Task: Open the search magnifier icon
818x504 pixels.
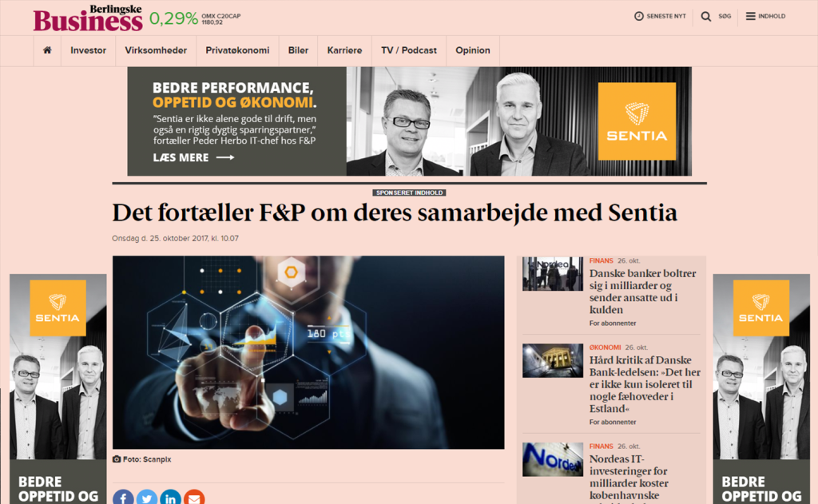Action: click(x=706, y=16)
